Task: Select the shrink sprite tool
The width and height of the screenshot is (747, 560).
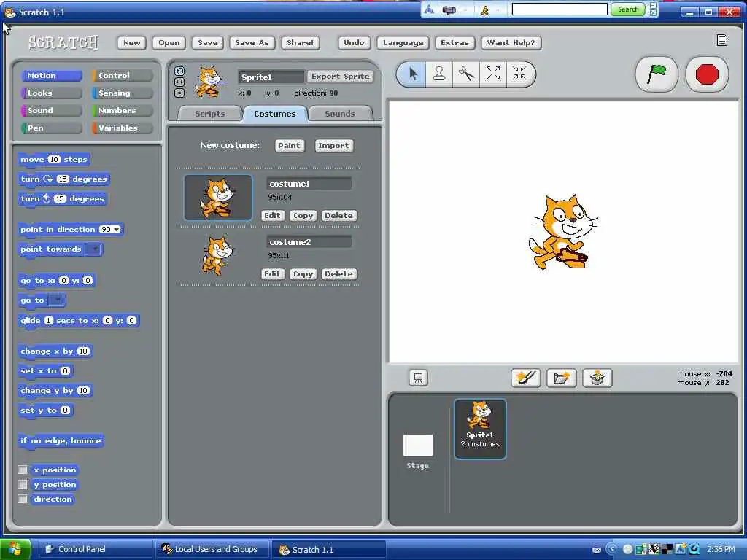Action: tap(519, 74)
